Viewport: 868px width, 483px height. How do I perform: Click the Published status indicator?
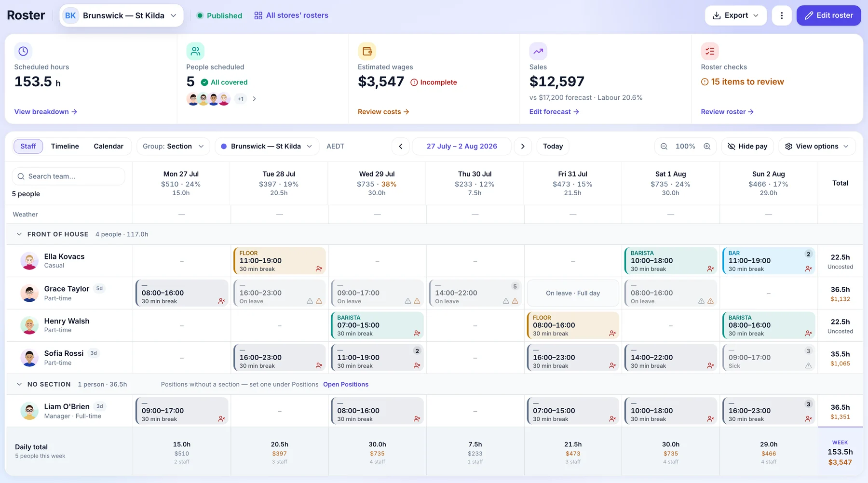(219, 15)
